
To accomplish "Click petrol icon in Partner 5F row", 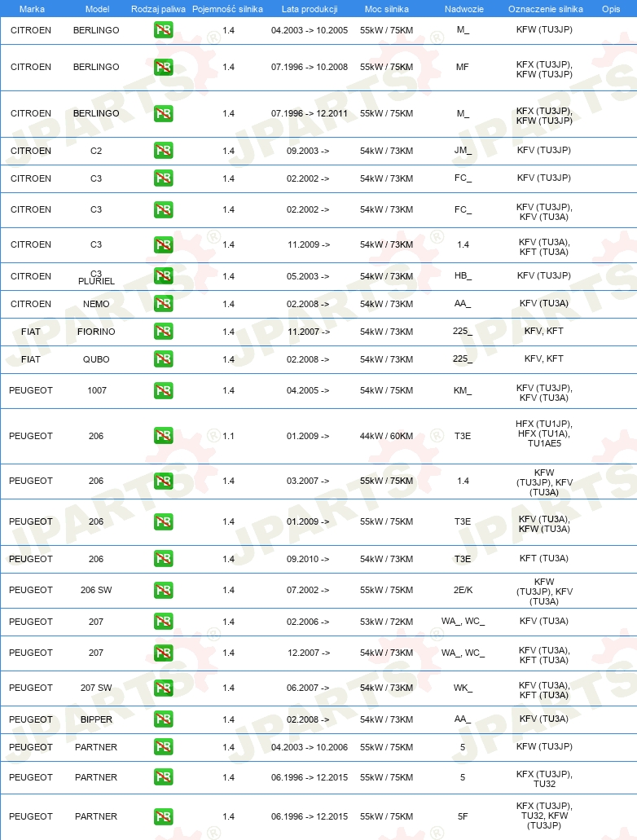I will [x=164, y=816].
